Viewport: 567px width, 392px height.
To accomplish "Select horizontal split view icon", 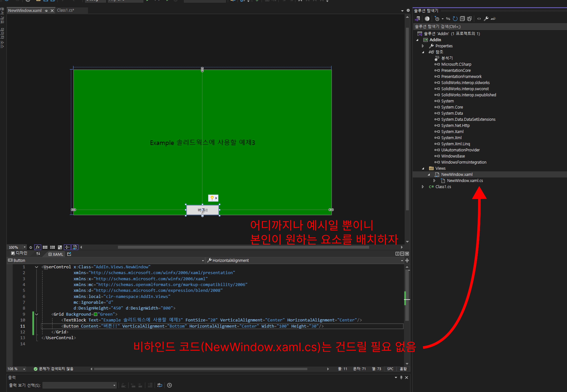I will (402, 254).
